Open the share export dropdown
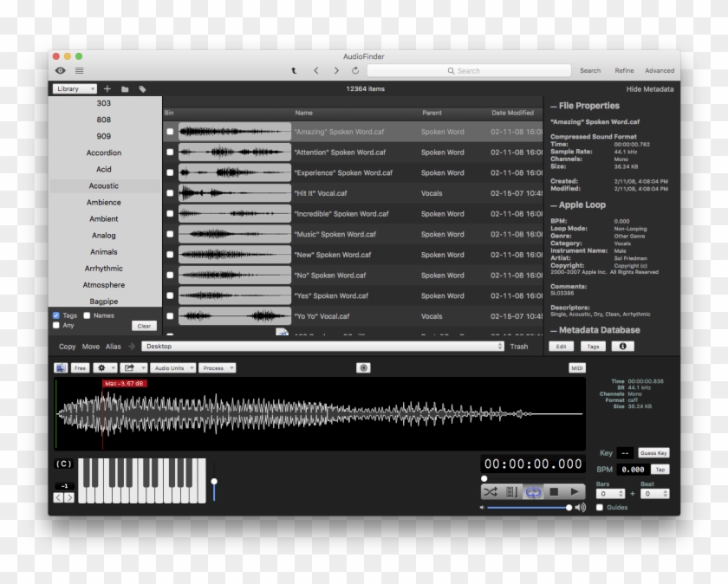 tap(133, 367)
